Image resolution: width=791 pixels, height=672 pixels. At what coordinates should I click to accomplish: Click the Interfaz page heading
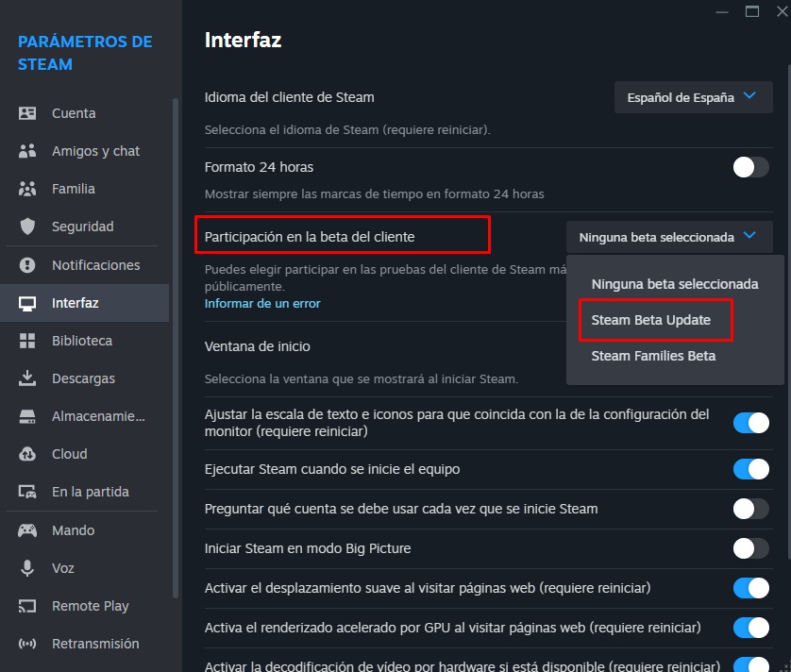pos(244,40)
